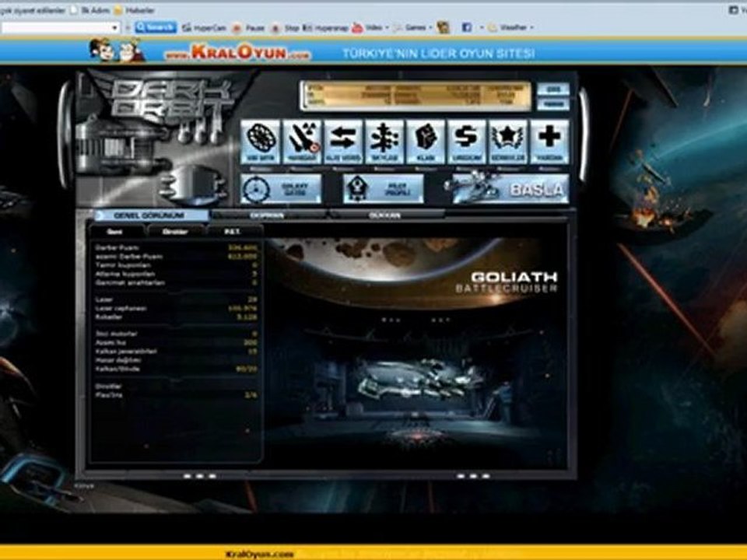Image resolution: width=747 pixels, height=560 pixels.
Task: Click the Search button in browser toolbar
Action: pos(156,28)
